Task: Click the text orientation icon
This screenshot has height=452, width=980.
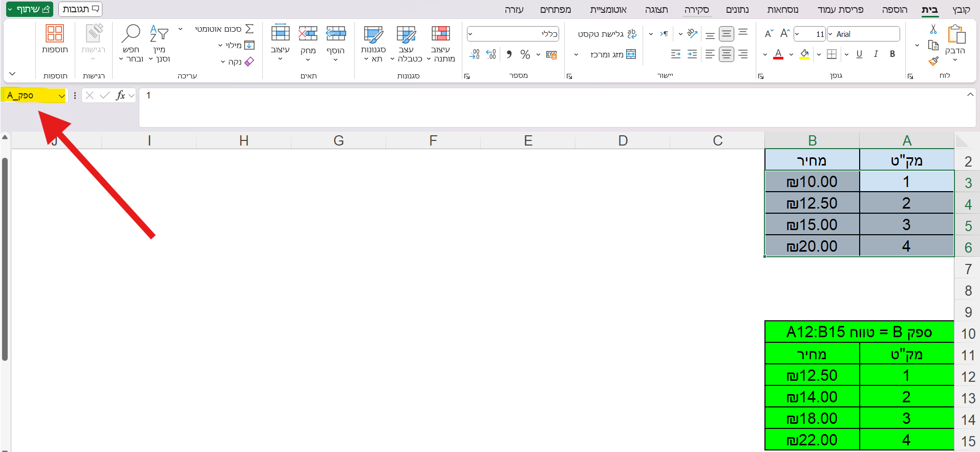Action: pyautogui.click(x=692, y=34)
